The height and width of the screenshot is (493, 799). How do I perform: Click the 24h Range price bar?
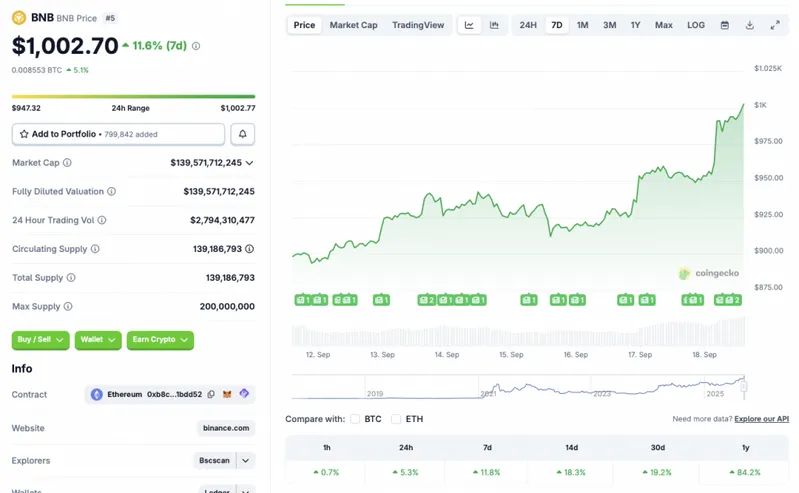point(134,96)
